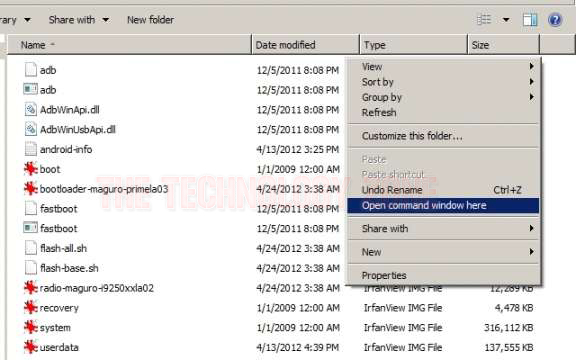The width and height of the screenshot is (576, 360).
Task: Expand the Group by submenu arrow
Action: pyautogui.click(x=531, y=97)
